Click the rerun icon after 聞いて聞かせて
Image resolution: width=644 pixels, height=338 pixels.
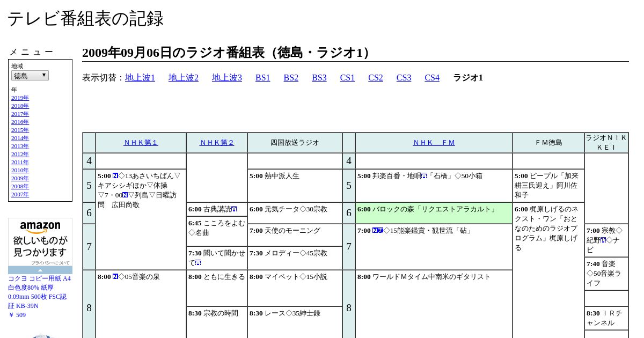(x=198, y=263)
